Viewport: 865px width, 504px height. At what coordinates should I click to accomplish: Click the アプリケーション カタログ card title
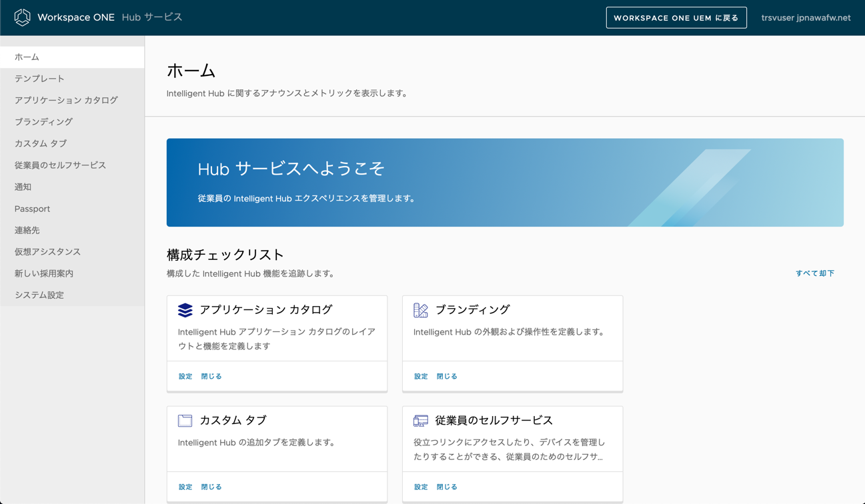266,310
